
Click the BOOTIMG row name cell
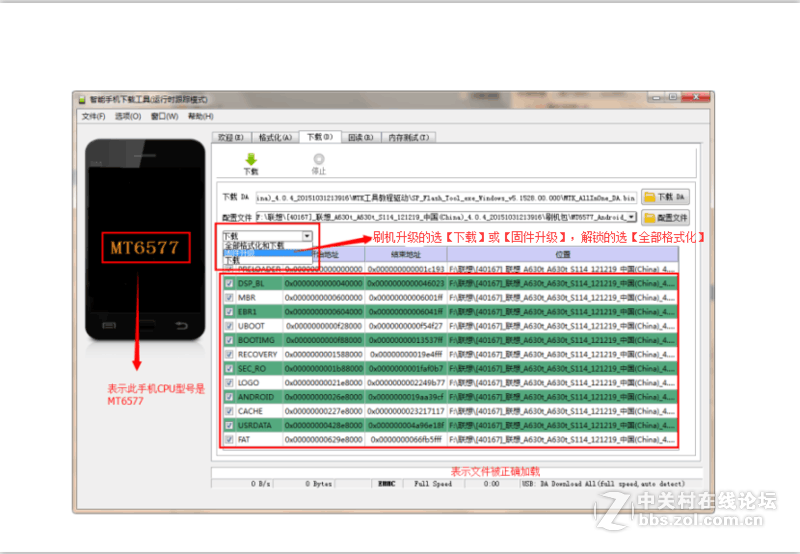tap(259, 340)
